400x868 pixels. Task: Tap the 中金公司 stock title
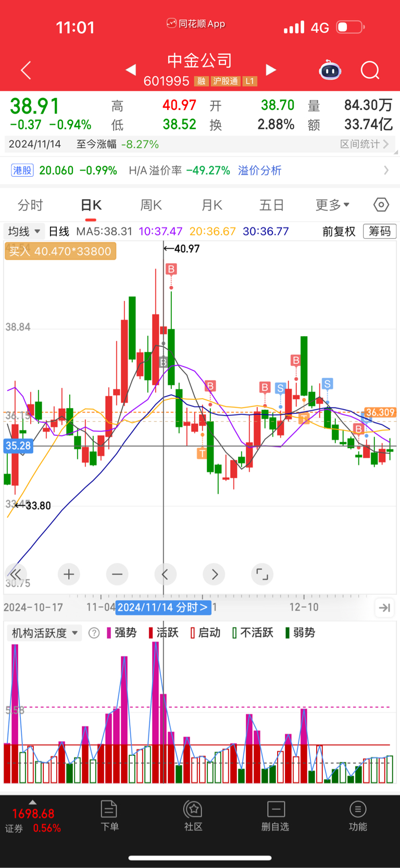pos(199,60)
